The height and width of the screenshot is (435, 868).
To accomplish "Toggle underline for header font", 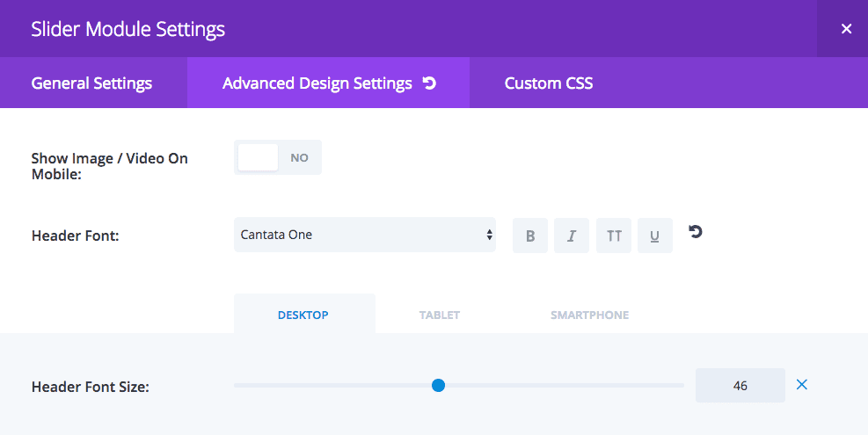I will tap(655, 236).
